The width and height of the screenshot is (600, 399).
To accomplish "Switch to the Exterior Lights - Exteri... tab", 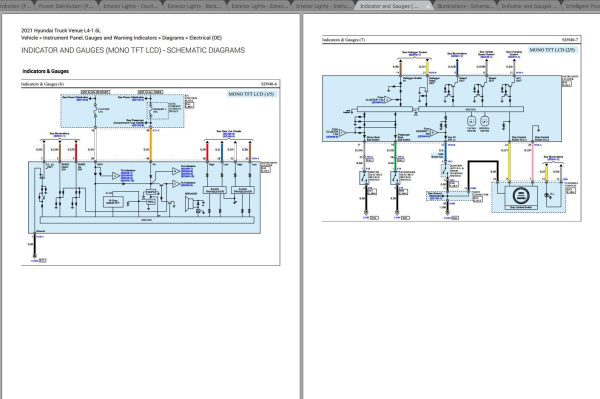I will (259, 6).
